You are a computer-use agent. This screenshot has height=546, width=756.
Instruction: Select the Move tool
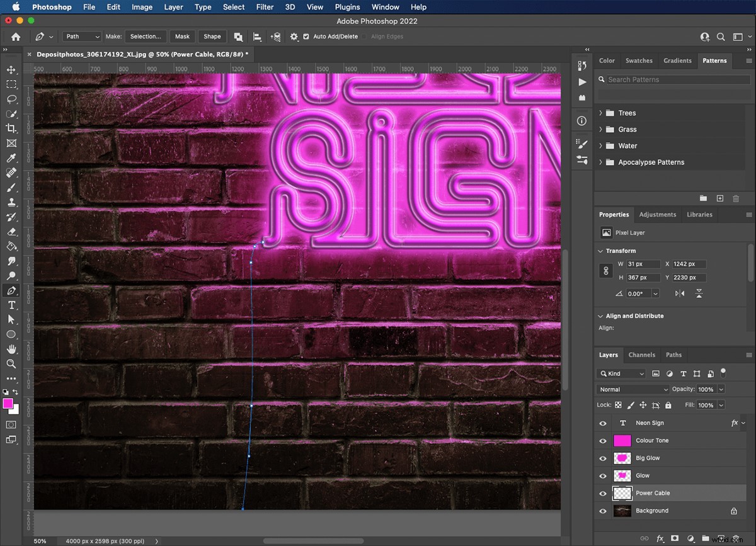coord(11,71)
